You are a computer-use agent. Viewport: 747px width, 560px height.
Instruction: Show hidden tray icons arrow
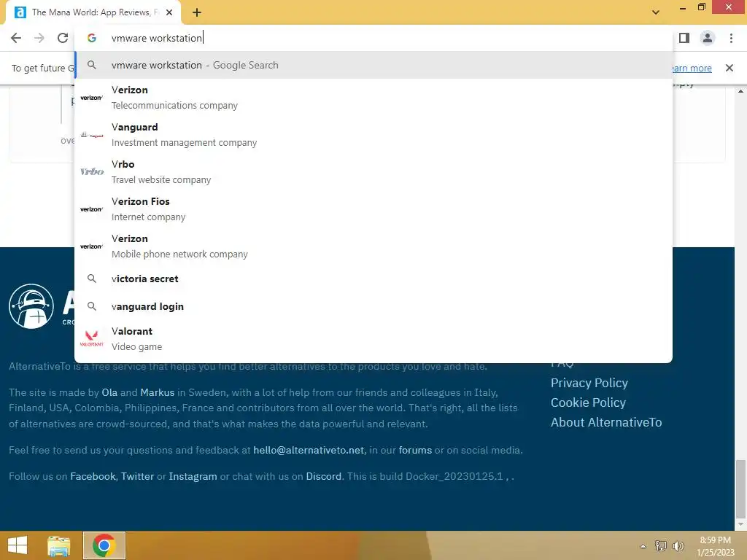pos(643,546)
